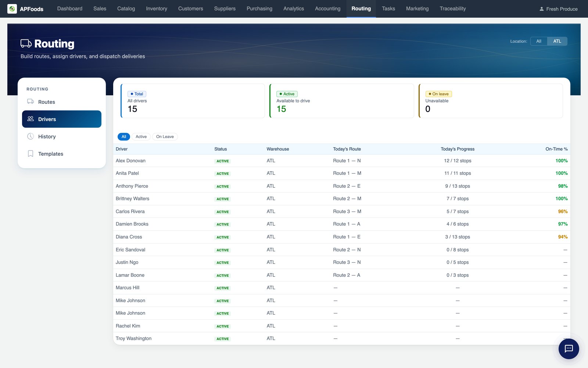Open Templates in the sidebar
Screen dimensions: 588x368
[x=62, y=154]
